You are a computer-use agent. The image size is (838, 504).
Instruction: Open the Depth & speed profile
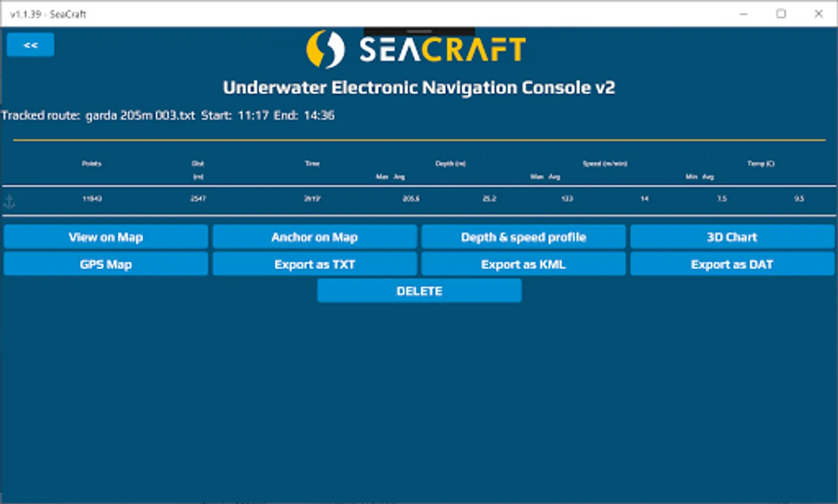coord(523,236)
